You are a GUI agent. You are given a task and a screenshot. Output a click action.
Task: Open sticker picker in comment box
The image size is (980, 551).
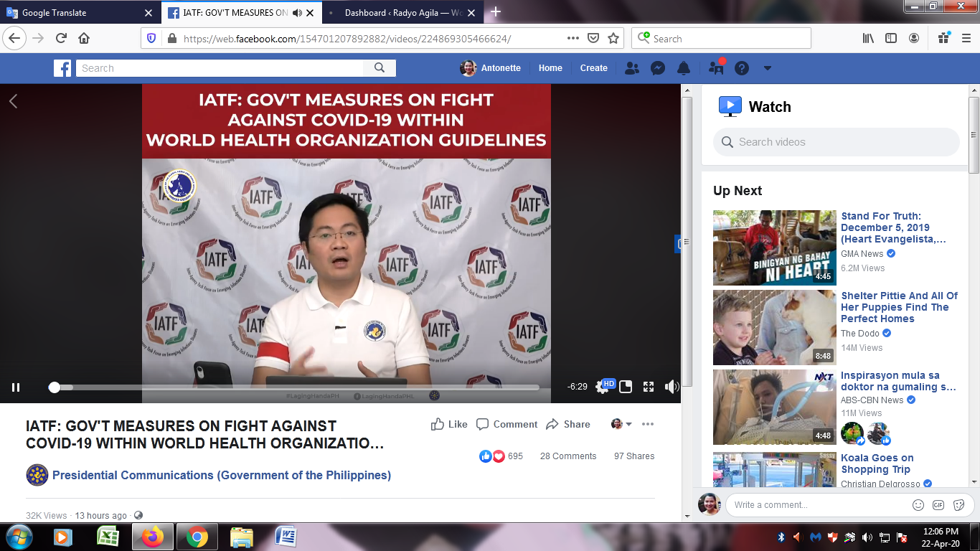click(958, 505)
